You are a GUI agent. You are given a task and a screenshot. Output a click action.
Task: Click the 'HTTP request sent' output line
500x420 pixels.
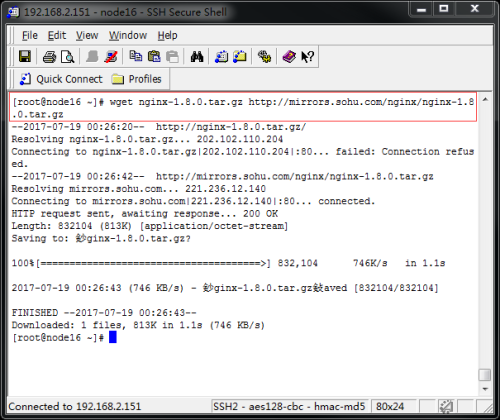(x=145, y=213)
